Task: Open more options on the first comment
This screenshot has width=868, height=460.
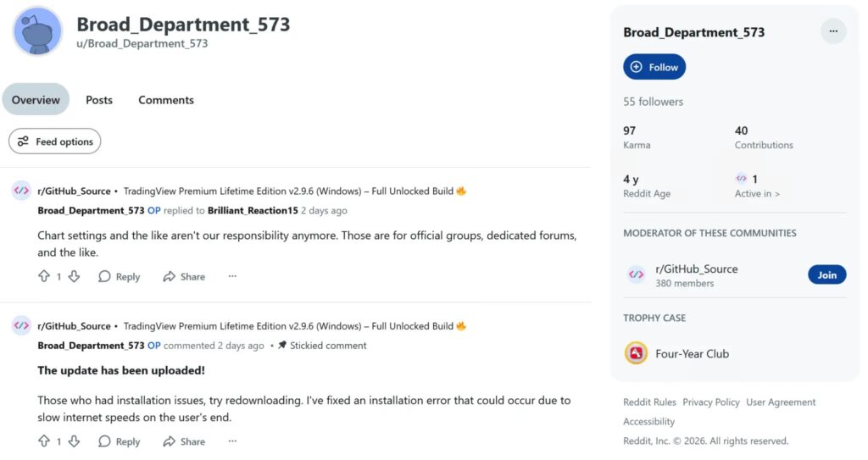Action: (x=232, y=276)
